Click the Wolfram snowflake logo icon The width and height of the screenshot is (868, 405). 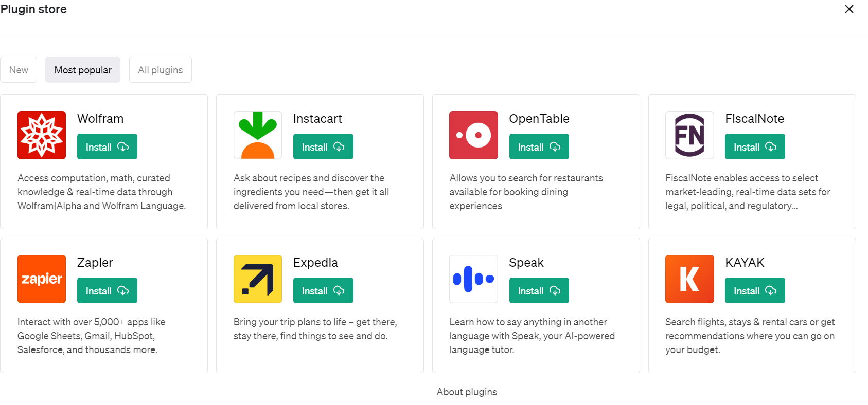pyautogui.click(x=42, y=135)
